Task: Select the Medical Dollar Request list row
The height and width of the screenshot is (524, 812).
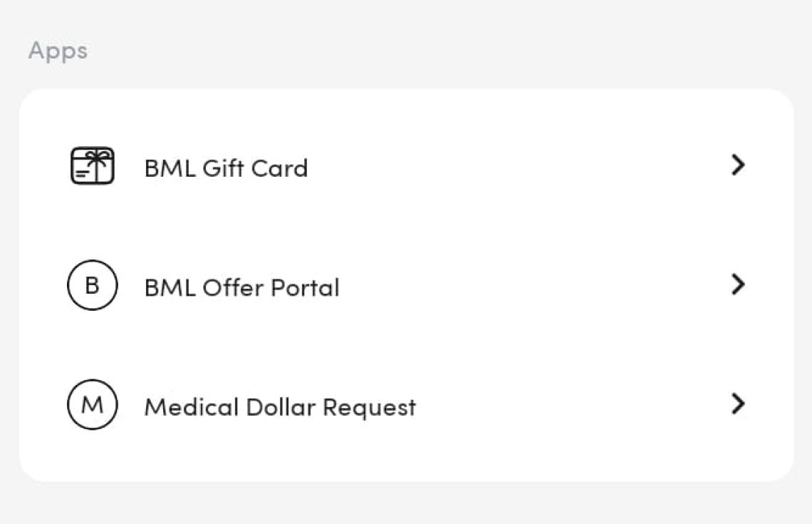Action: coord(406,406)
